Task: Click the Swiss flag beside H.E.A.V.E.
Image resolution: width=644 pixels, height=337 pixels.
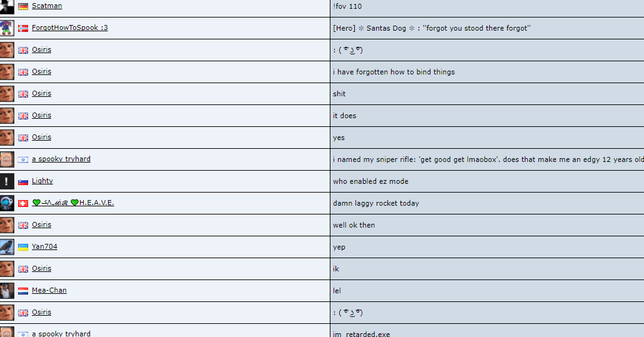Action: (x=23, y=203)
